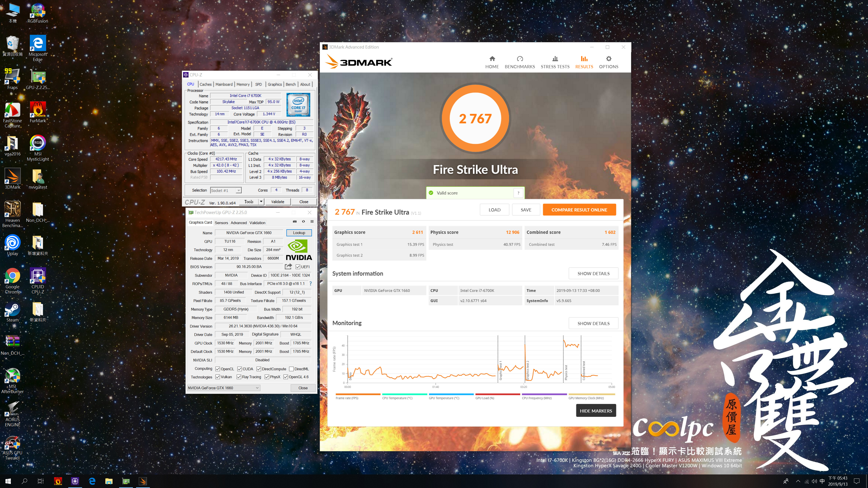
Task: Open the FurMark desktop icon
Action: [38, 112]
